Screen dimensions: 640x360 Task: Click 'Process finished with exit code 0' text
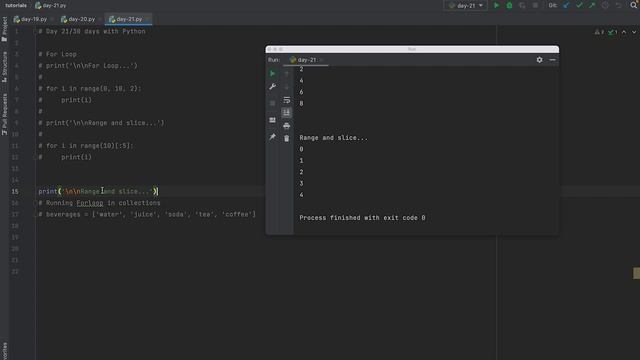point(362,218)
